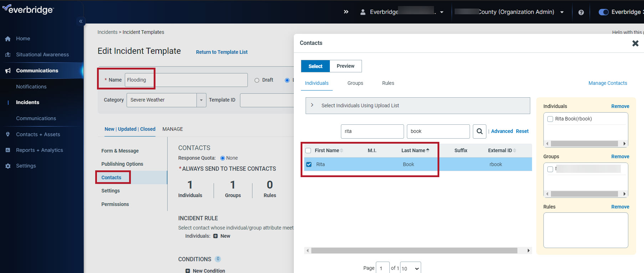The width and height of the screenshot is (644, 273).
Task: Check the selected group checkbox
Action: click(550, 169)
